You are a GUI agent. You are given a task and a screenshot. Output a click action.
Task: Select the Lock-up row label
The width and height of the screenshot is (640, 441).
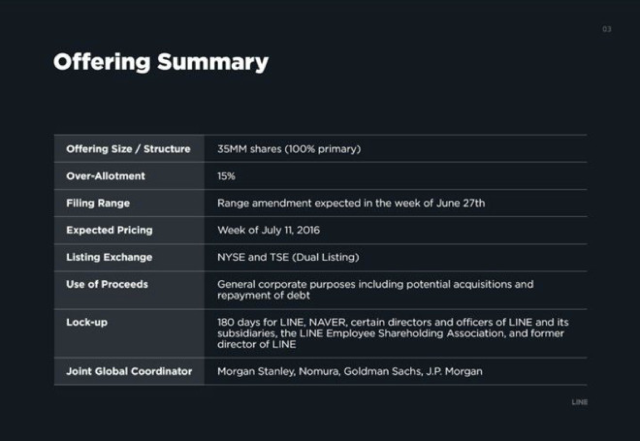click(87, 322)
